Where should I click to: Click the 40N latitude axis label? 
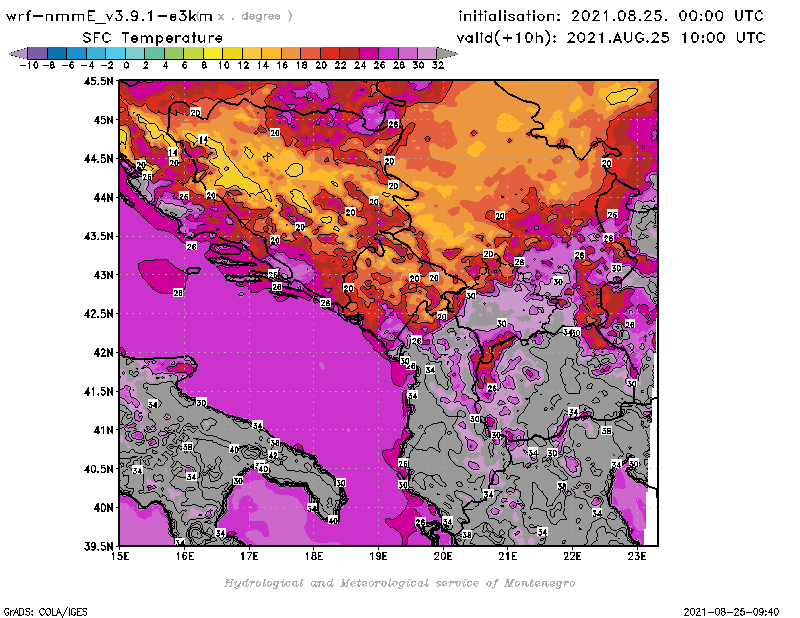[x=103, y=508]
